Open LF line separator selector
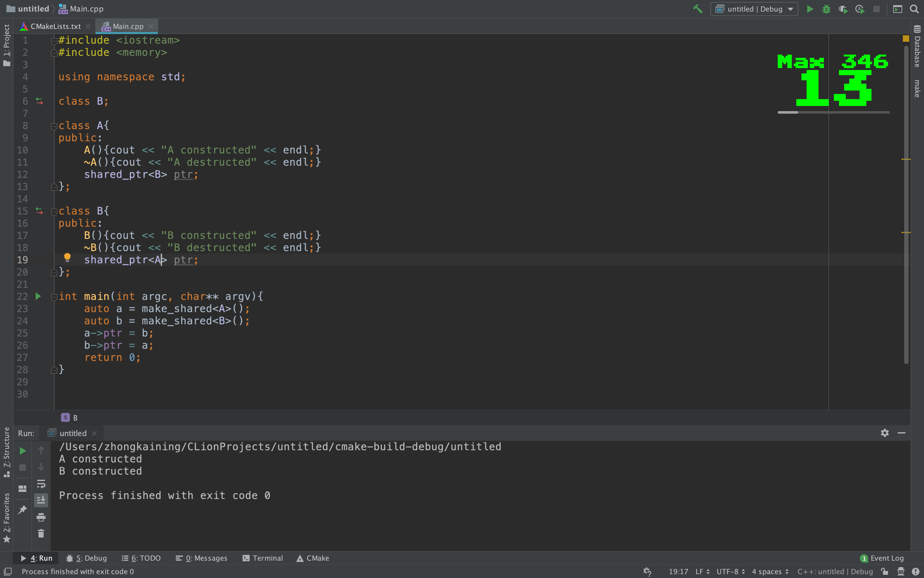 703,572
